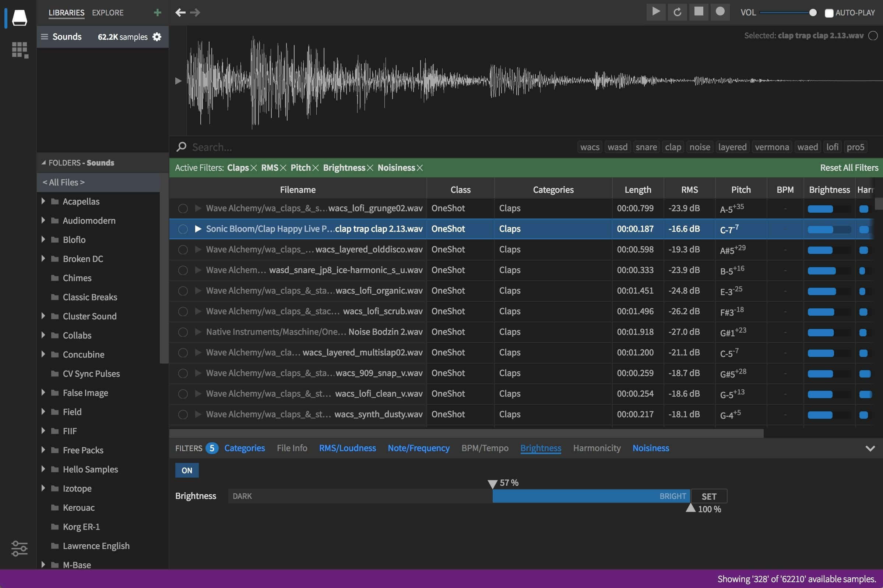This screenshot has width=883, height=588.
Task: Click the record circle icon
Action: (x=720, y=12)
